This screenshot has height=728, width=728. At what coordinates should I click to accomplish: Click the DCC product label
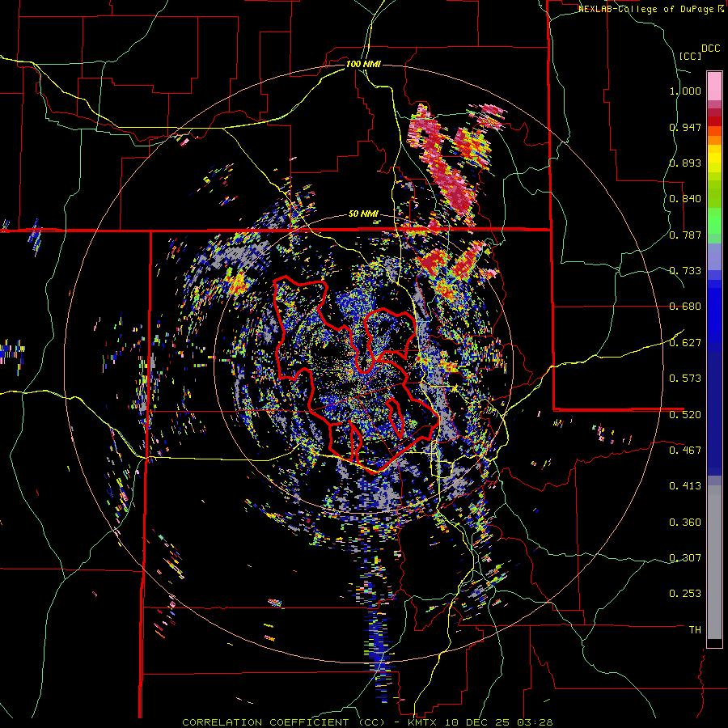coord(710,49)
